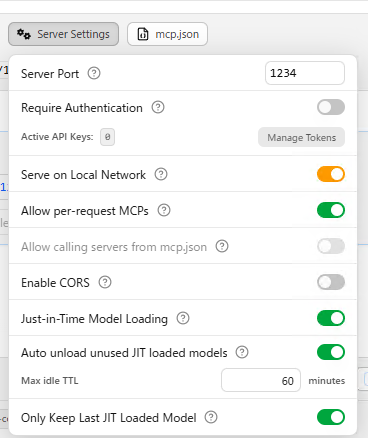Toggle Allow calling servers from mcp.json switch
368x438 pixels.
(x=331, y=246)
